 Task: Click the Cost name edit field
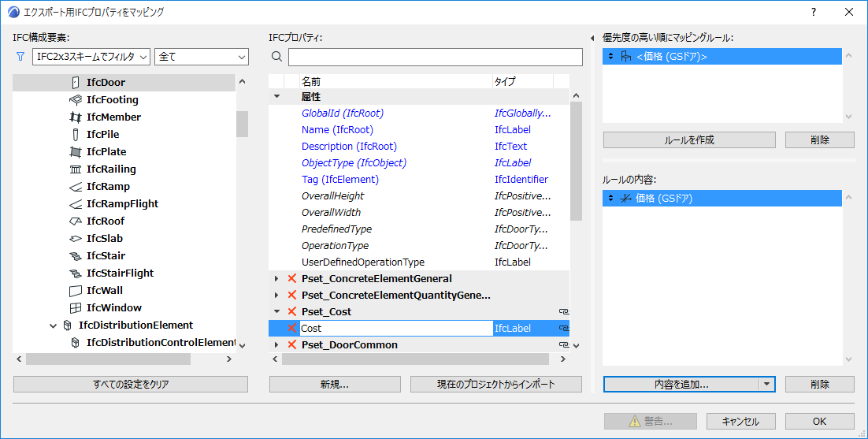coord(396,329)
